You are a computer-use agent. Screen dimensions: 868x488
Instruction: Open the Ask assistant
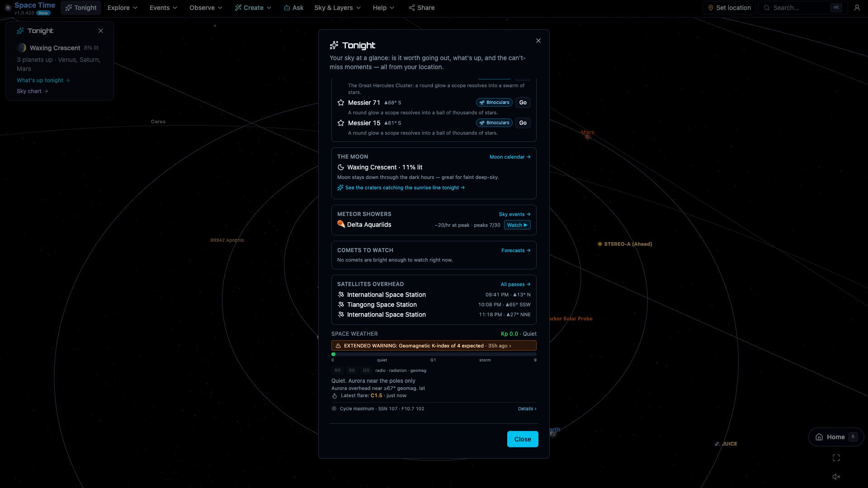(293, 8)
